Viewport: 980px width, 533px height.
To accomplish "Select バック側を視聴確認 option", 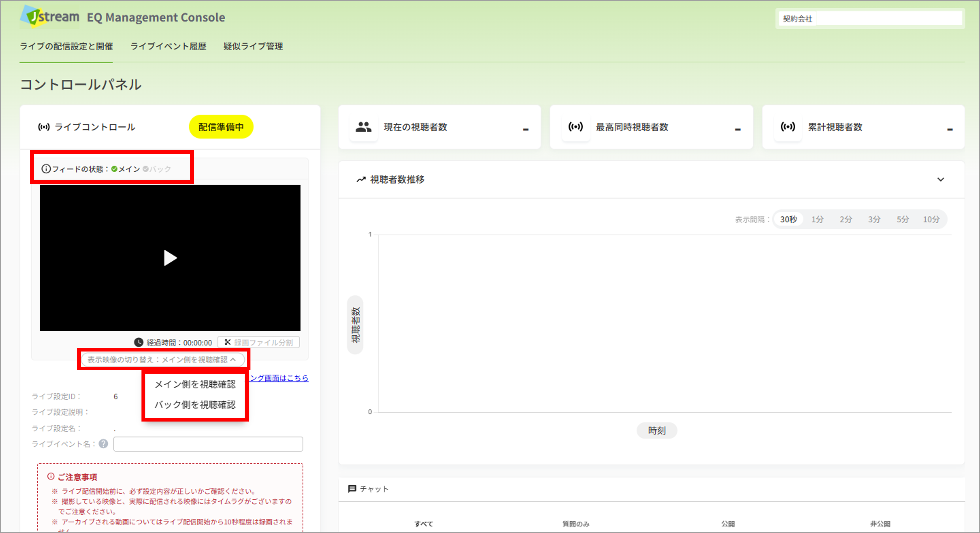I will (195, 404).
